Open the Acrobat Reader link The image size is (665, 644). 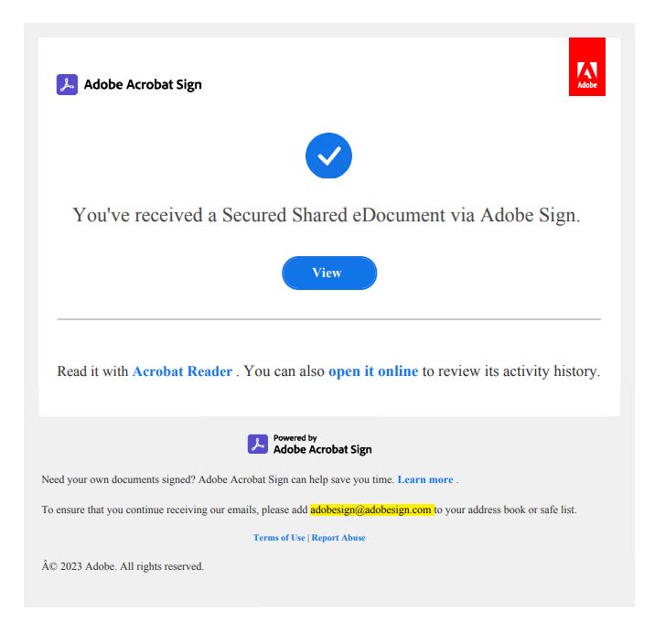click(182, 371)
